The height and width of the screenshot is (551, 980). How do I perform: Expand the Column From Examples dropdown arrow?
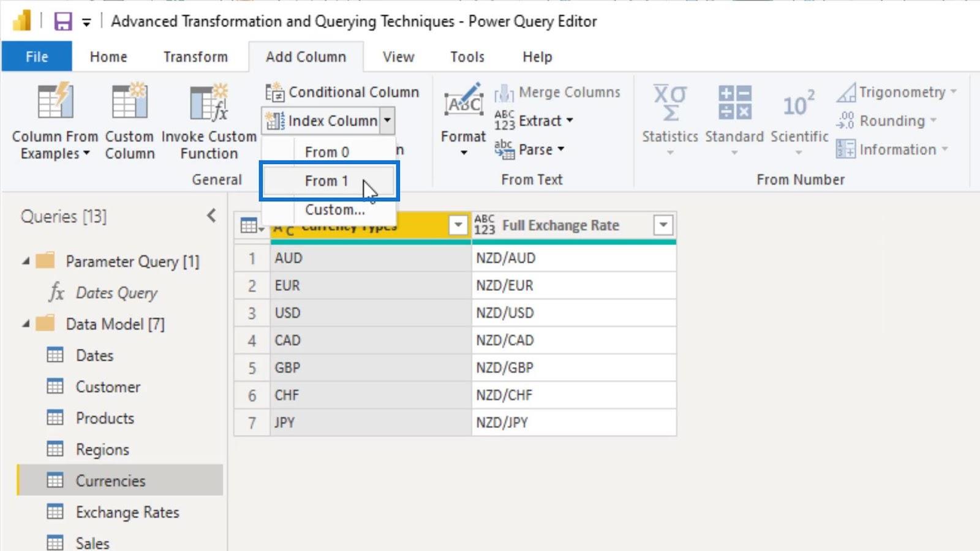click(86, 153)
